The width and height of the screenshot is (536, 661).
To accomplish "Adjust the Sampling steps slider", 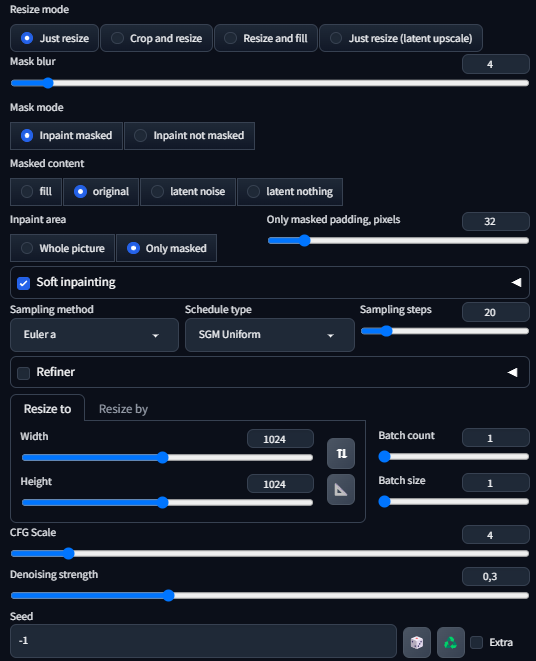I will click(445, 331).
